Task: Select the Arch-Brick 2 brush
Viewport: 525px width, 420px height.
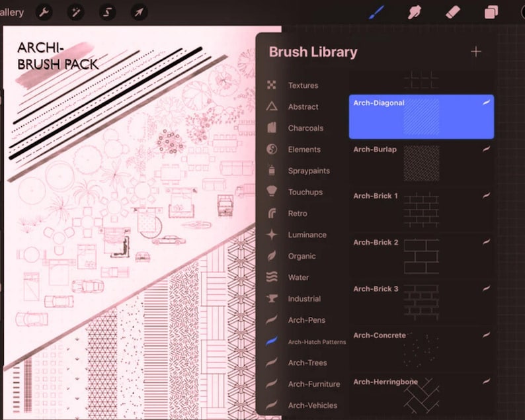Action: click(x=421, y=256)
